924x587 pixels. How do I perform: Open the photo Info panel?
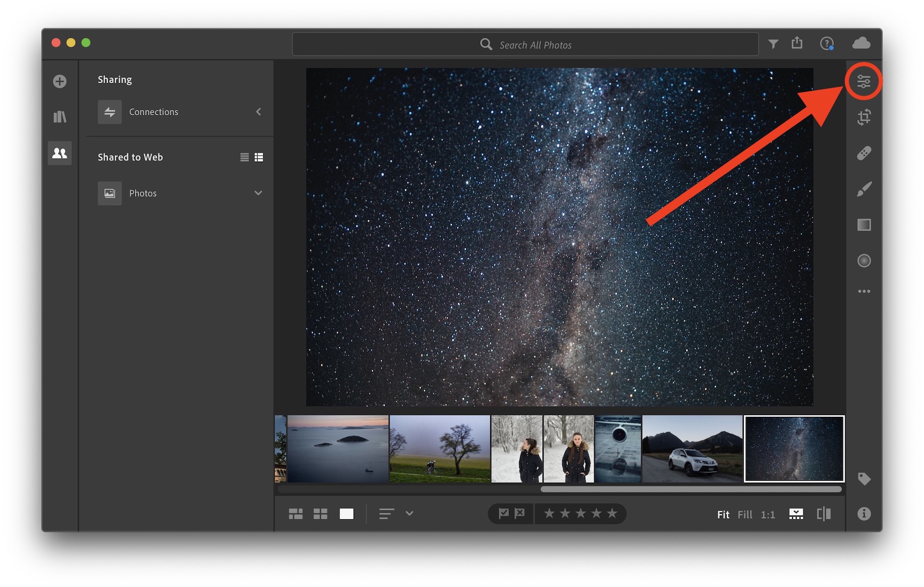863,513
